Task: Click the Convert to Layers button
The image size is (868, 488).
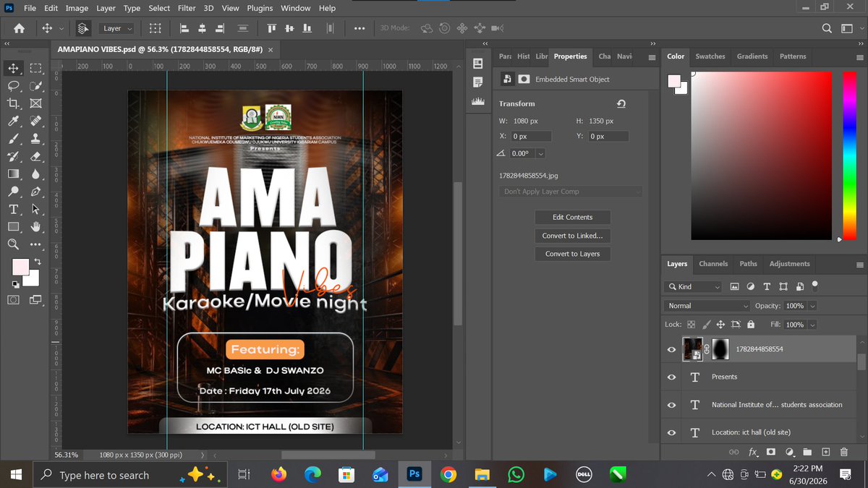Action: [x=572, y=254]
